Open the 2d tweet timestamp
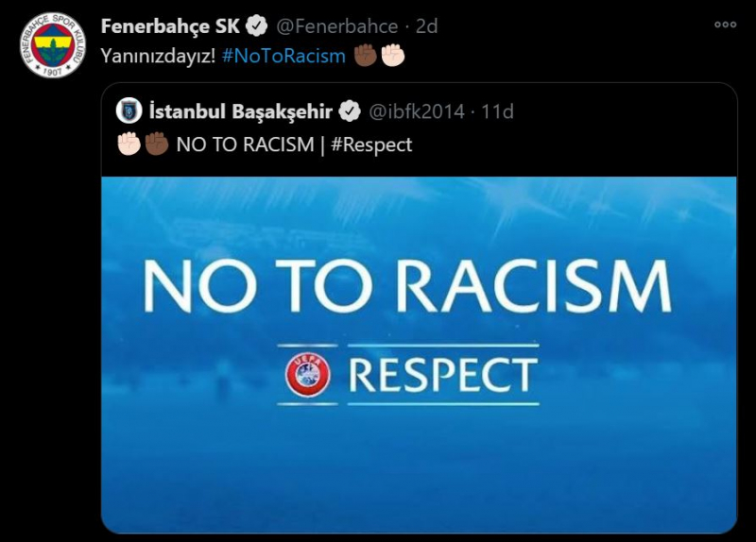 point(426,26)
